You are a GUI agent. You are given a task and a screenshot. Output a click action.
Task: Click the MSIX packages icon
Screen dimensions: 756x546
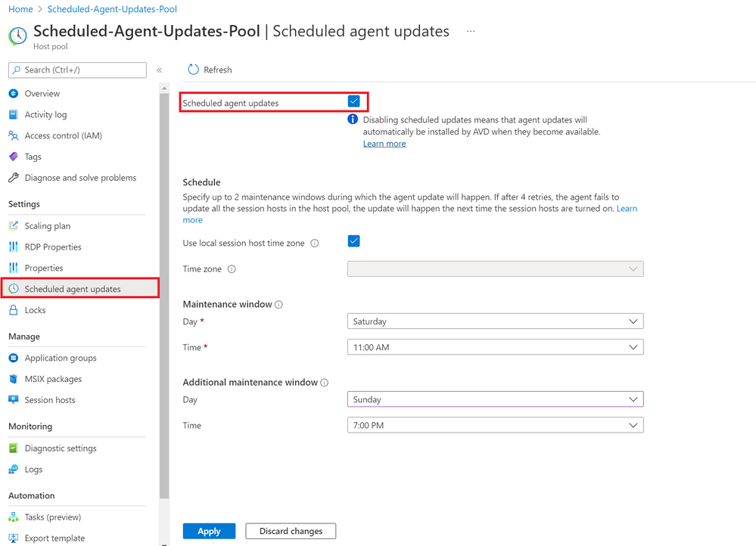pyautogui.click(x=13, y=379)
